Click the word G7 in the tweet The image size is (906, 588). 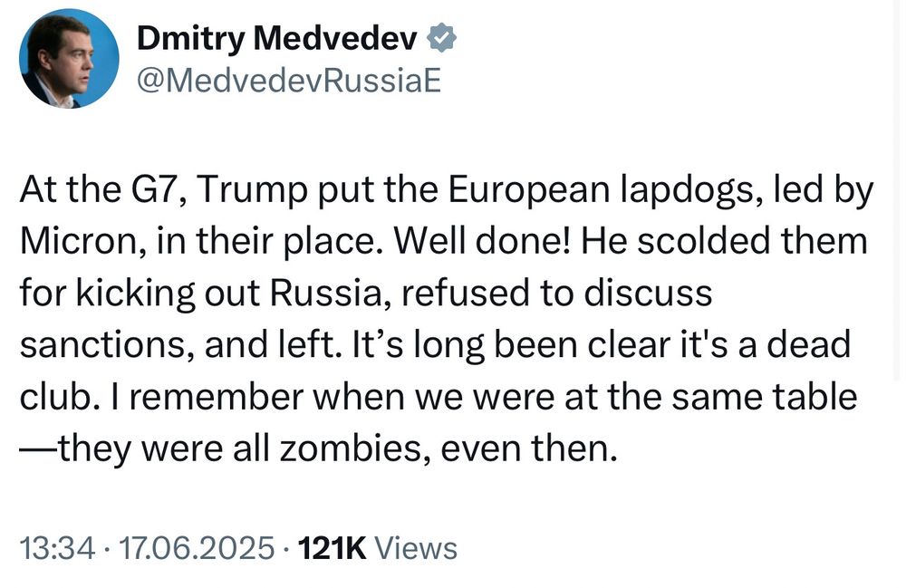click(x=157, y=189)
